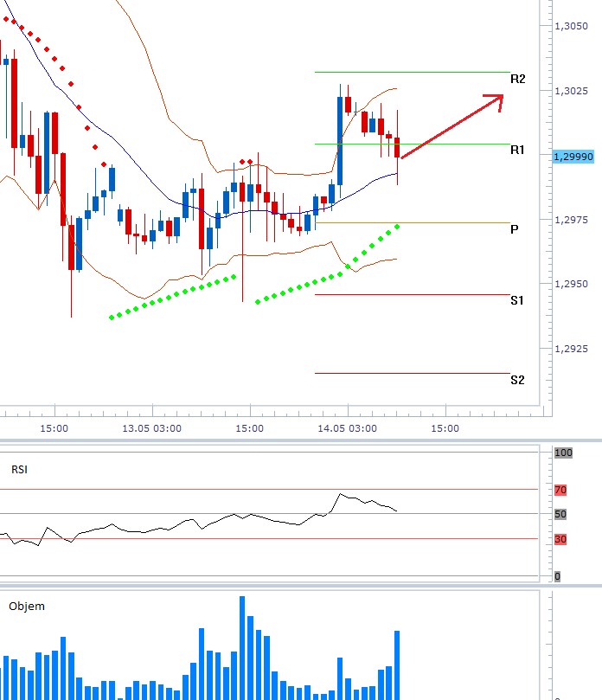Click the orange pivot P line
Viewport: 602px width, 700px height.
point(413,222)
